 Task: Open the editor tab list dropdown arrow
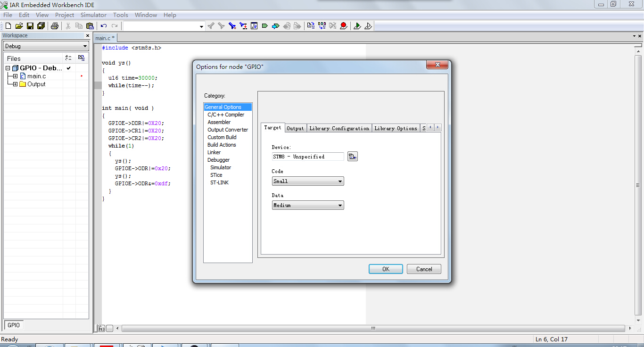pyautogui.click(x=634, y=36)
